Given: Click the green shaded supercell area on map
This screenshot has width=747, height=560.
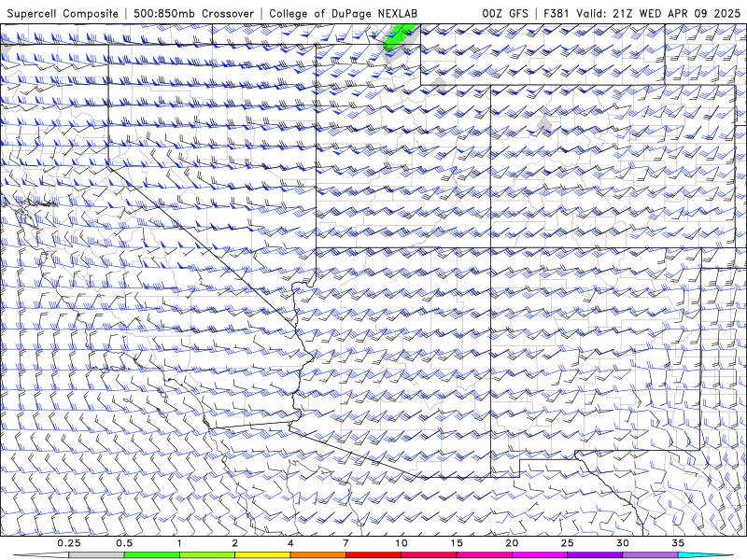Looking at the screenshot, I should (x=398, y=38).
